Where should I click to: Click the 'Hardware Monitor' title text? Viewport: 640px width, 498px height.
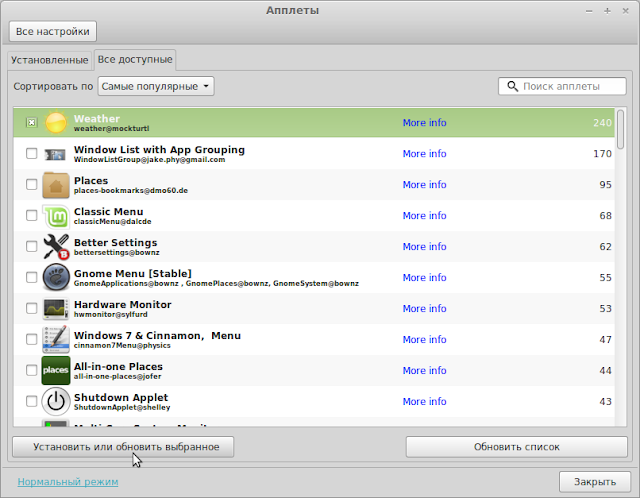tap(122, 305)
